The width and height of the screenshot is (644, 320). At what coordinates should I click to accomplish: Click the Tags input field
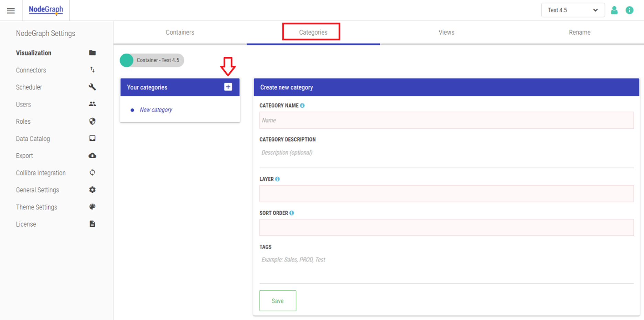(446, 268)
